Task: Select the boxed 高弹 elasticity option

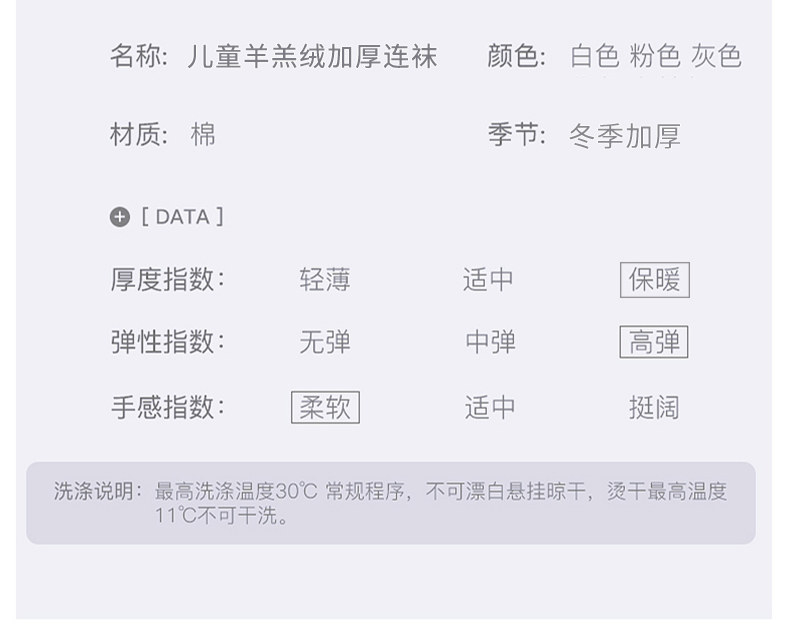Action: pyautogui.click(x=654, y=343)
